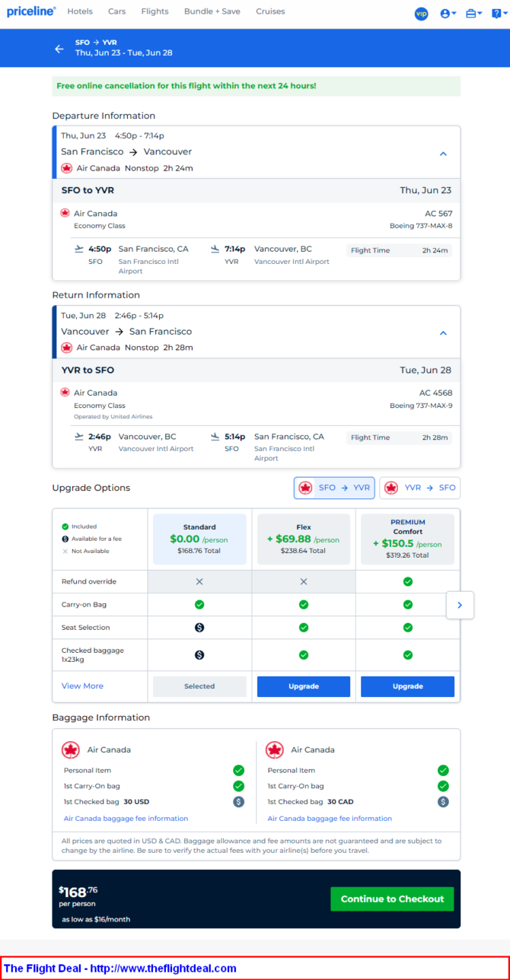
Task: Click the flight number AC 4568
Action: click(x=435, y=393)
